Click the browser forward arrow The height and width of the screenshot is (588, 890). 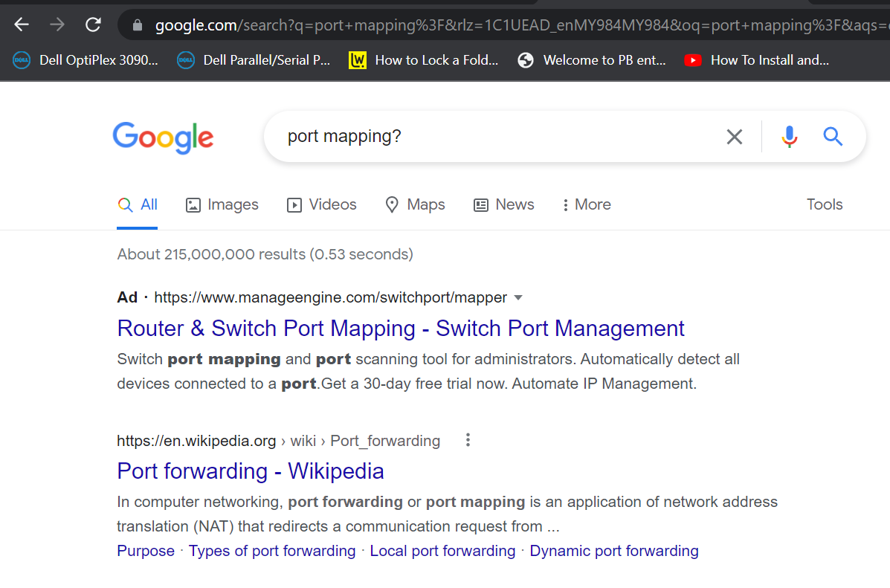pos(57,25)
